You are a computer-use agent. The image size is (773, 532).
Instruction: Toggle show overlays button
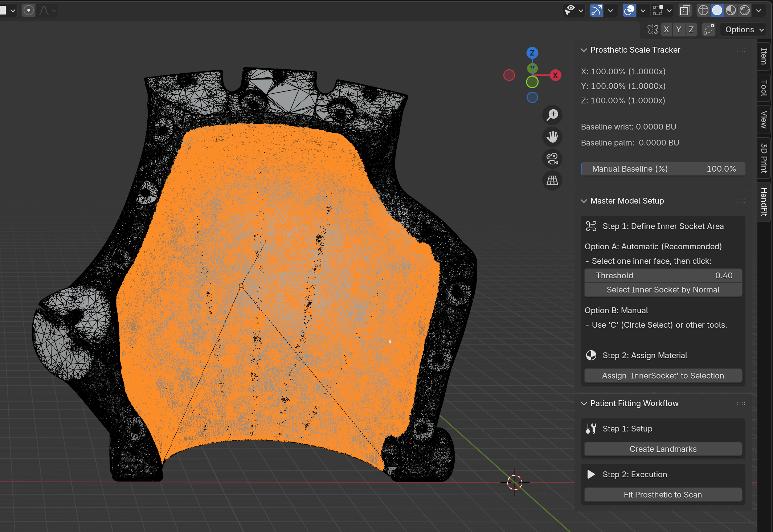(629, 11)
